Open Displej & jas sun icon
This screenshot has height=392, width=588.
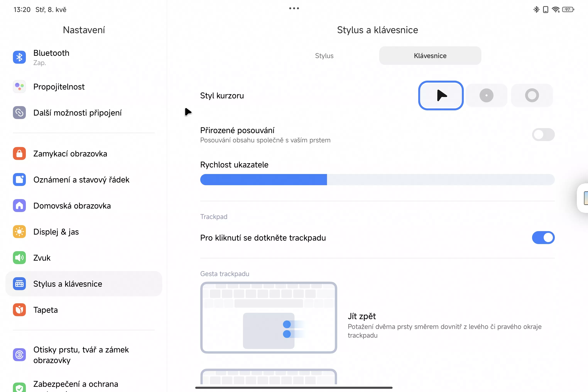(19, 232)
